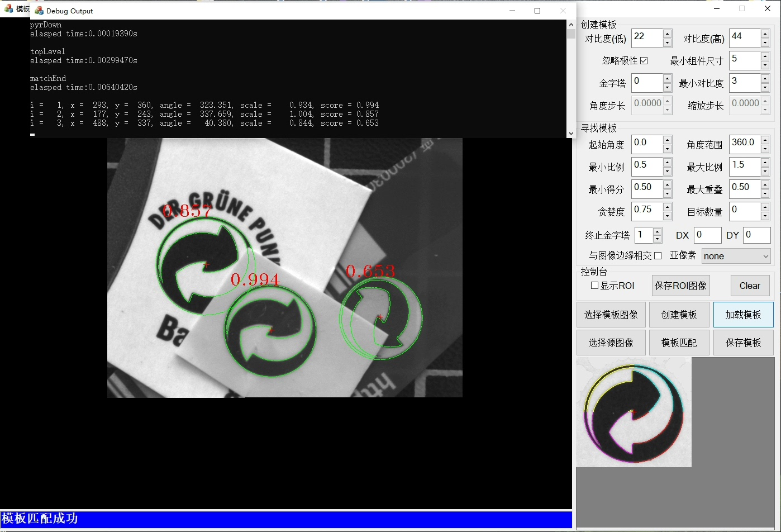The width and height of the screenshot is (781, 532).
Task: Click the 模板匹配成功 status bar text
Action: (40, 518)
